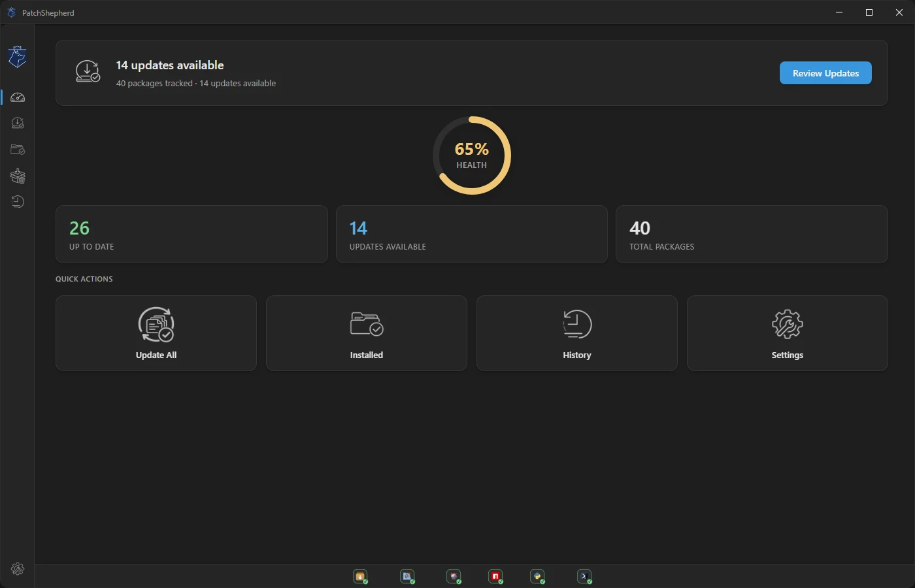Click the red npm source icon

tap(495, 576)
